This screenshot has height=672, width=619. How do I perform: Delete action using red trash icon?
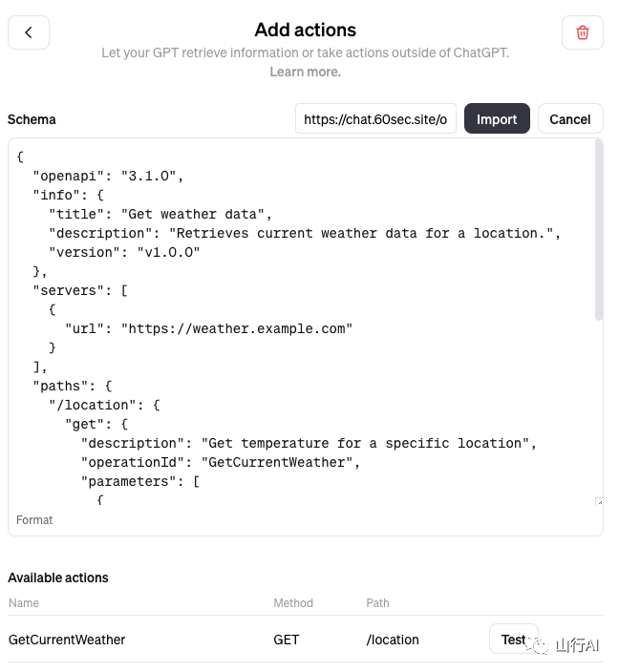point(582,32)
